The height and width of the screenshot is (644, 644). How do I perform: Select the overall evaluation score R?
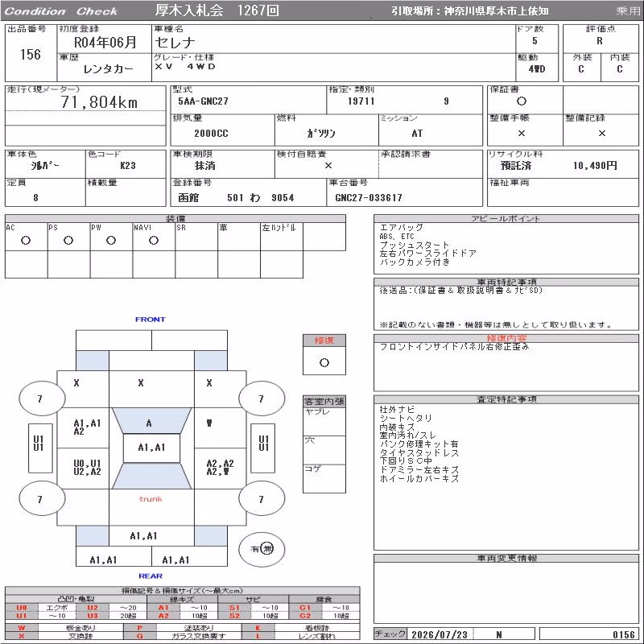600,41
